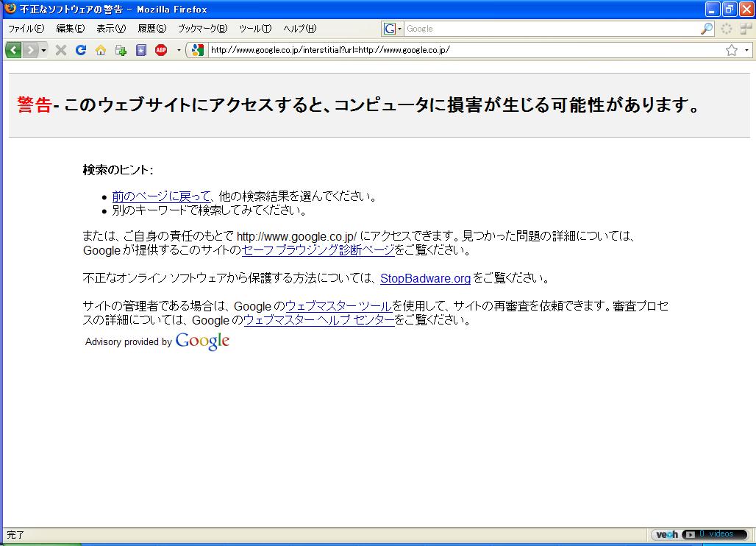Open the ファイル(F) menu

tap(26, 29)
